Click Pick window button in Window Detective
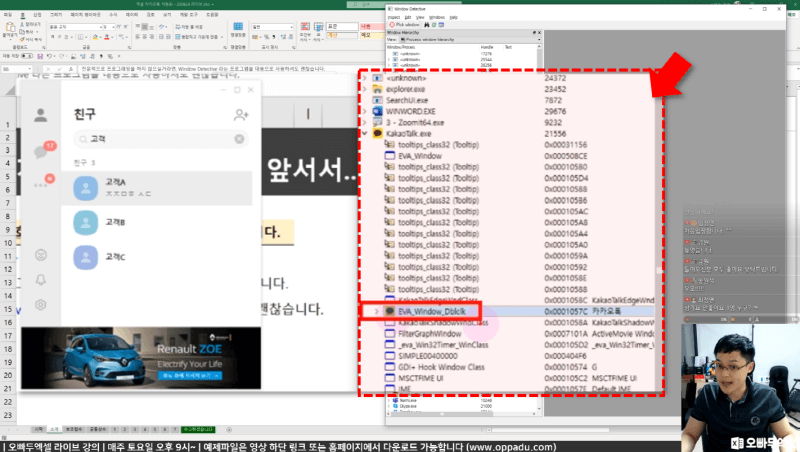 pyautogui.click(x=405, y=24)
